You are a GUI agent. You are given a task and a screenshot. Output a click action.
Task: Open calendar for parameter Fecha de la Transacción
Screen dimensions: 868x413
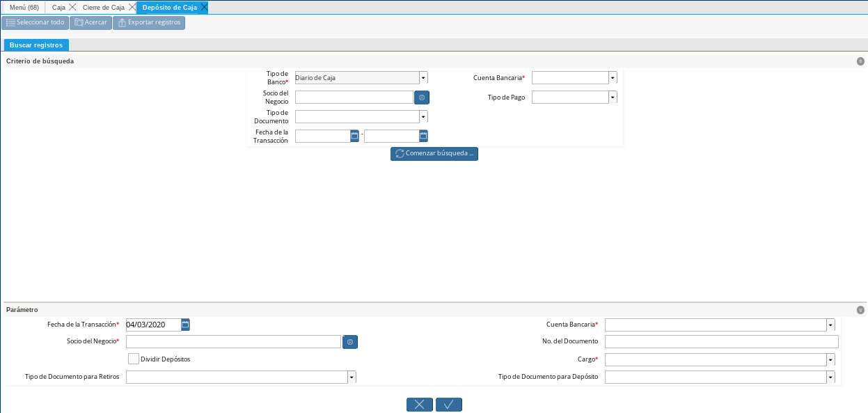coord(185,325)
